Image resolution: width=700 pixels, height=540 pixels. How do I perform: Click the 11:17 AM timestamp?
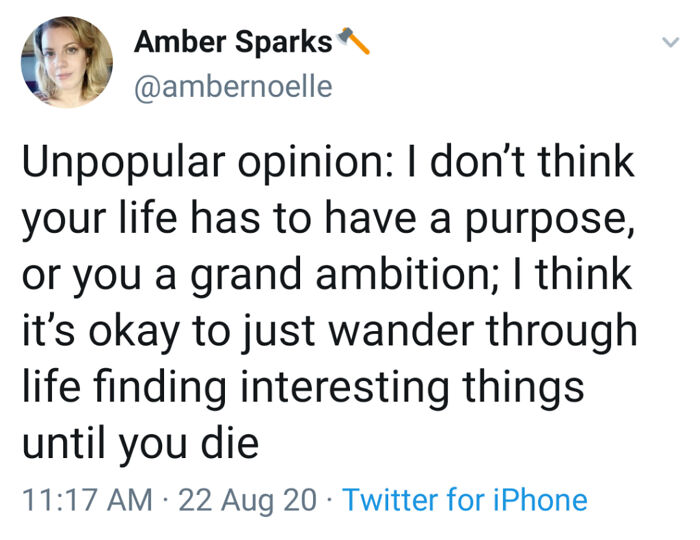click(x=88, y=499)
